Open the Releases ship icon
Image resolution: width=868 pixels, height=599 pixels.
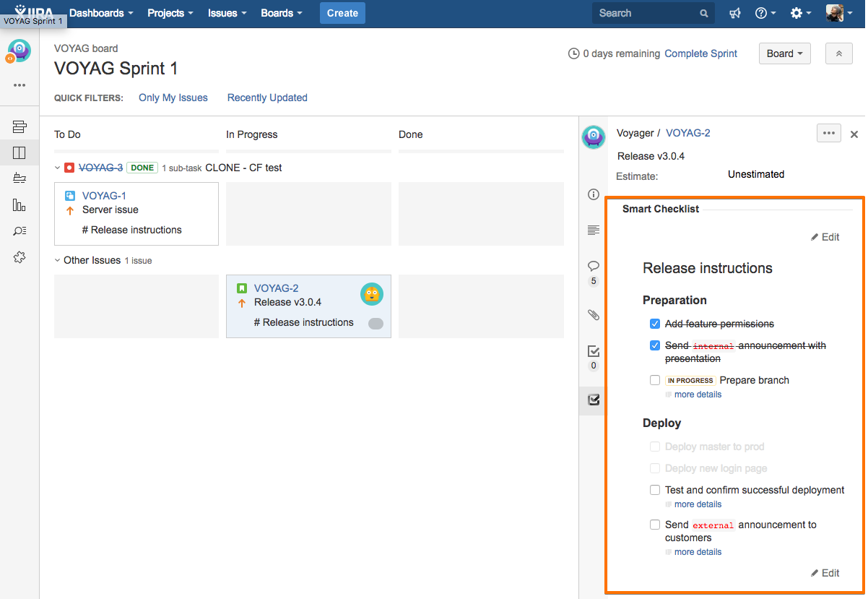(19, 178)
